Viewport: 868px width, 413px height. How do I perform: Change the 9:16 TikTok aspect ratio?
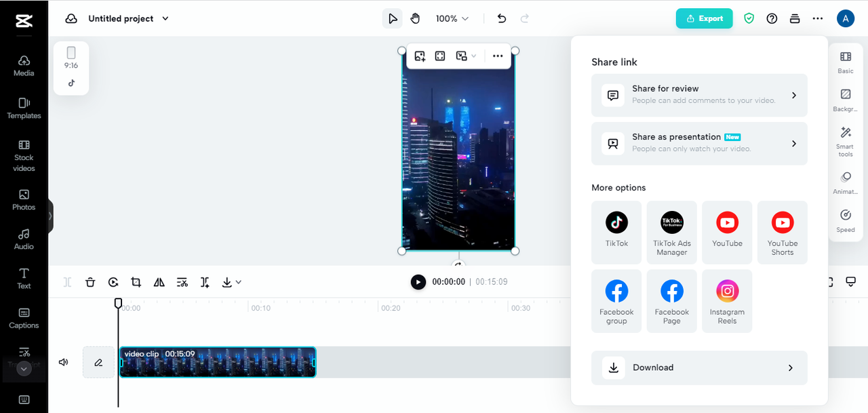pyautogui.click(x=71, y=68)
